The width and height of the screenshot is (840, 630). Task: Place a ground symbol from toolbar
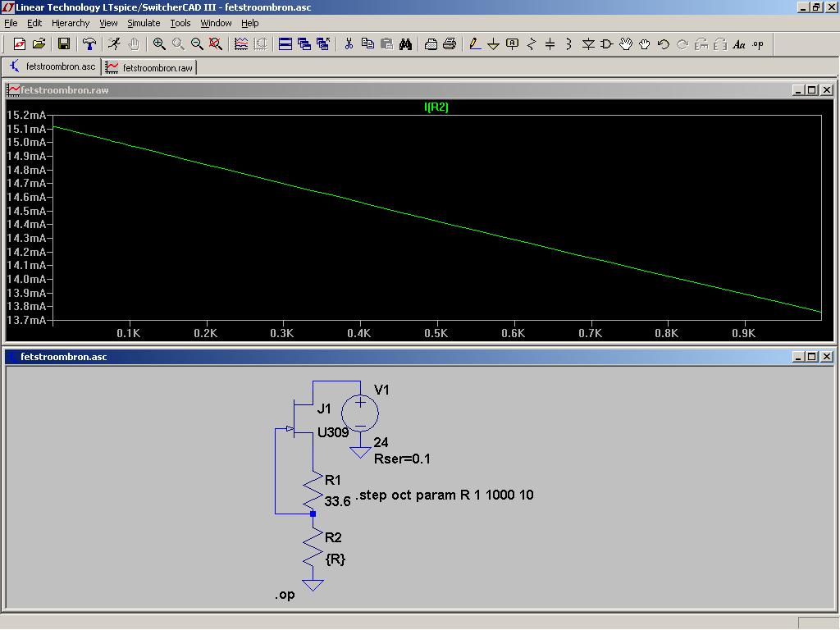[x=493, y=44]
